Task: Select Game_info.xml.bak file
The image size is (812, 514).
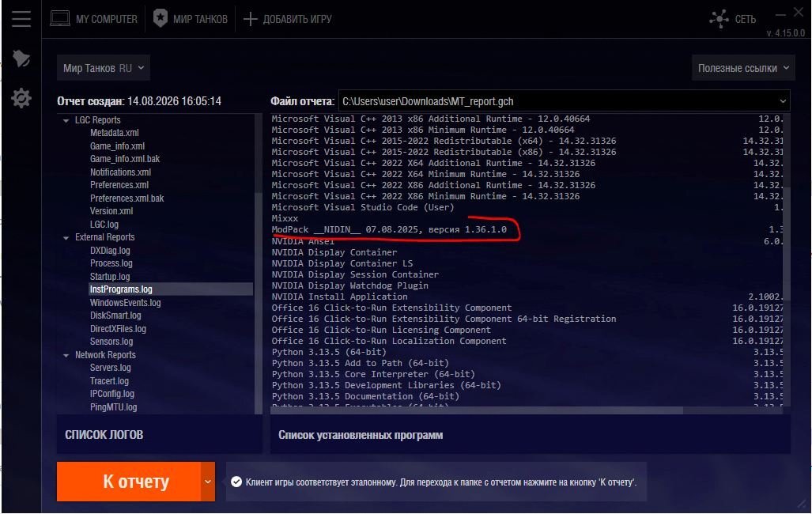Action: (x=125, y=159)
